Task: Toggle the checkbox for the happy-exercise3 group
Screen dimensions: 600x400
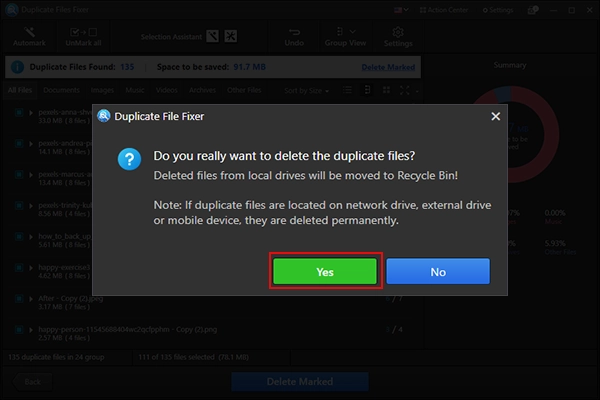Action: pos(19,268)
